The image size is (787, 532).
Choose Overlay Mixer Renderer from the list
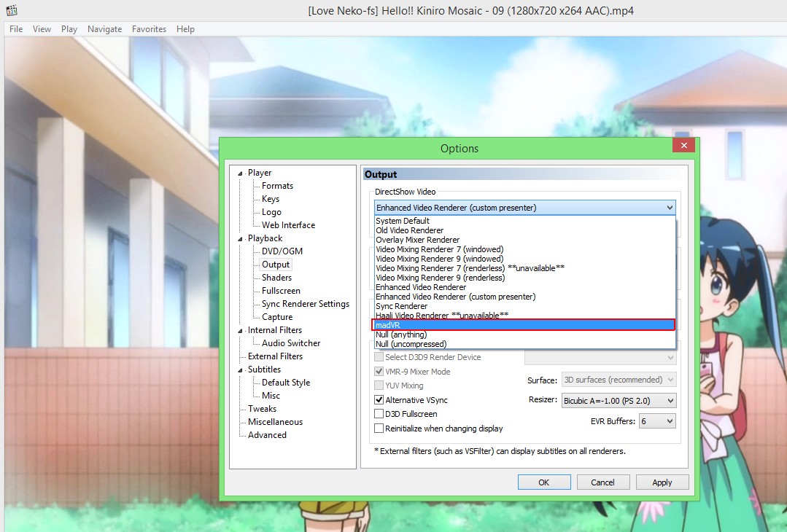(524, 240)
